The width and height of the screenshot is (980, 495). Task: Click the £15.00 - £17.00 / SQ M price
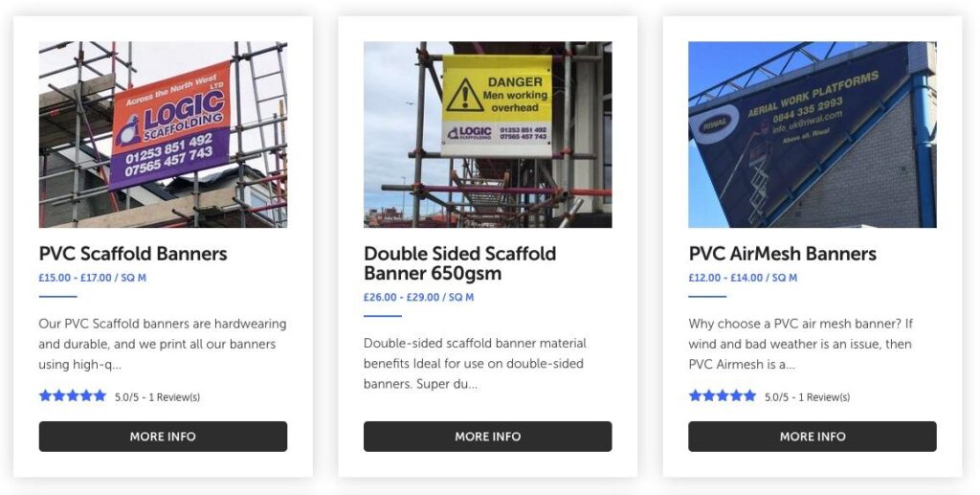pos(92,279)
